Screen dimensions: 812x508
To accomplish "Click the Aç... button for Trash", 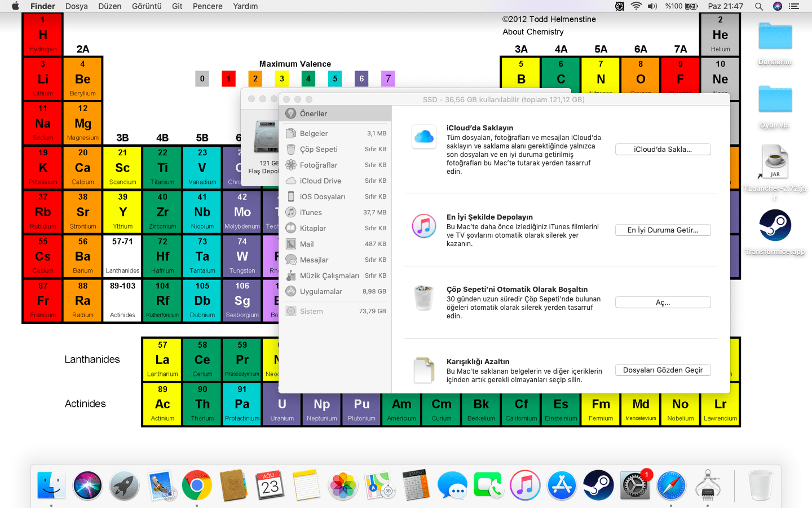I will coord(663,303).
